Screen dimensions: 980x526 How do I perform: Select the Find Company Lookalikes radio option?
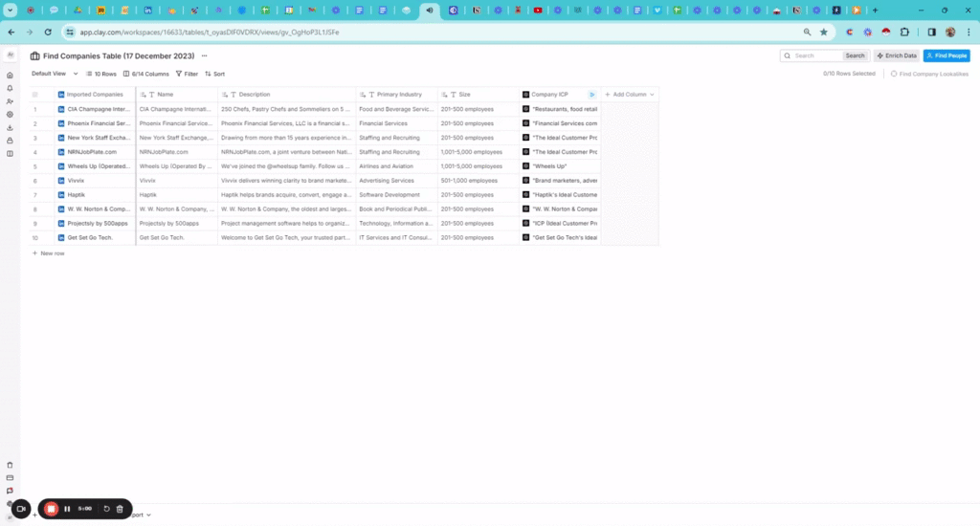coord(894,74)
